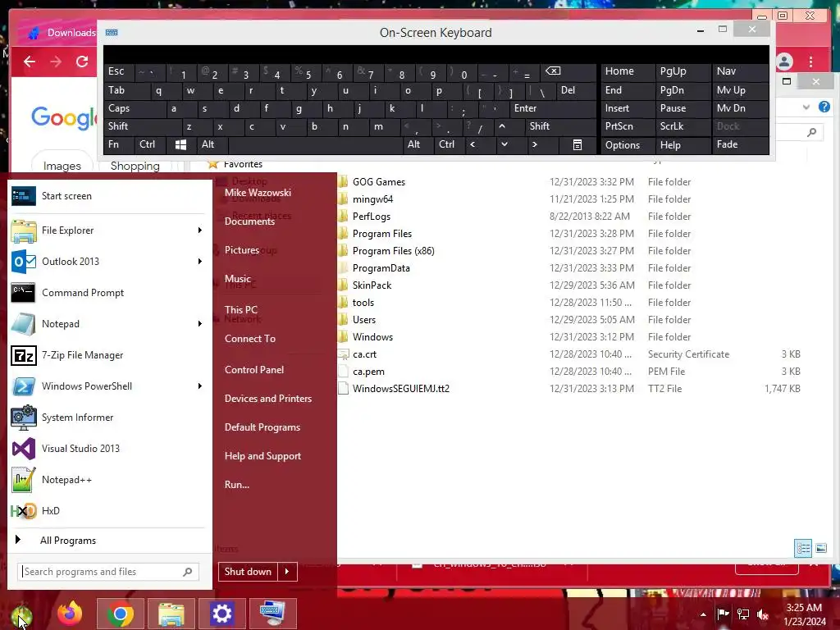Click volume muted tray icon
840x630 pixels.
(x=763, y=614)
